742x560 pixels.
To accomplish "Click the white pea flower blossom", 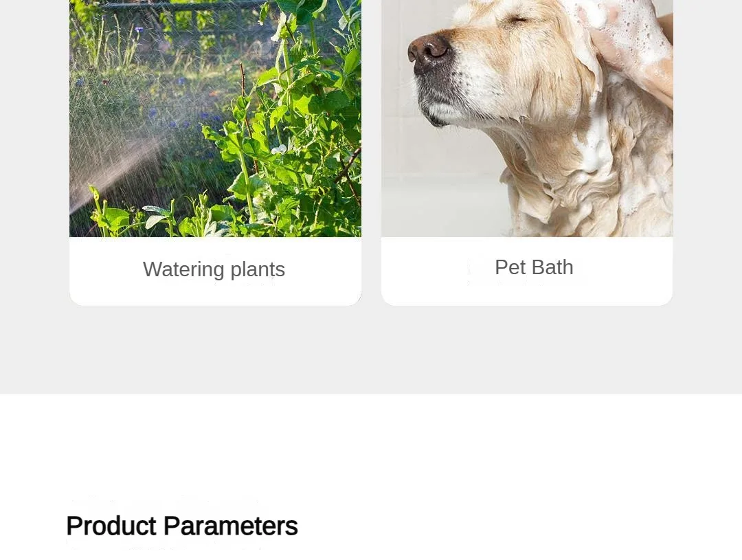I will coord(279,150).
